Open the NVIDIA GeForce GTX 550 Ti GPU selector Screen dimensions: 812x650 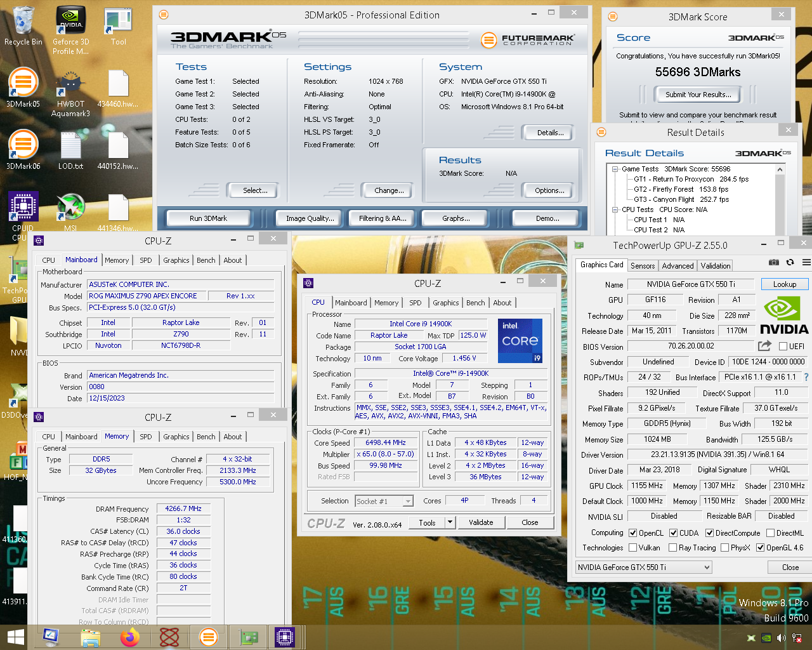pyautogui.click(x=644, y=567)
